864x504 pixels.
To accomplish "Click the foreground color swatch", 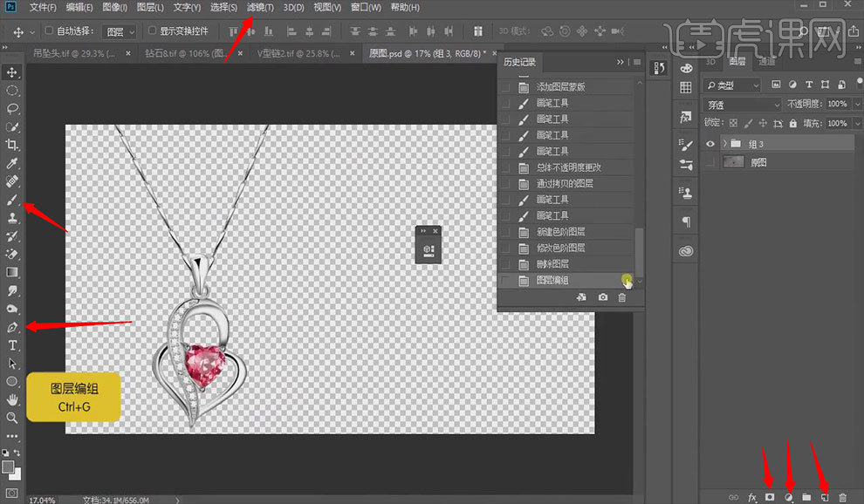I will click(x=8, y=467).
